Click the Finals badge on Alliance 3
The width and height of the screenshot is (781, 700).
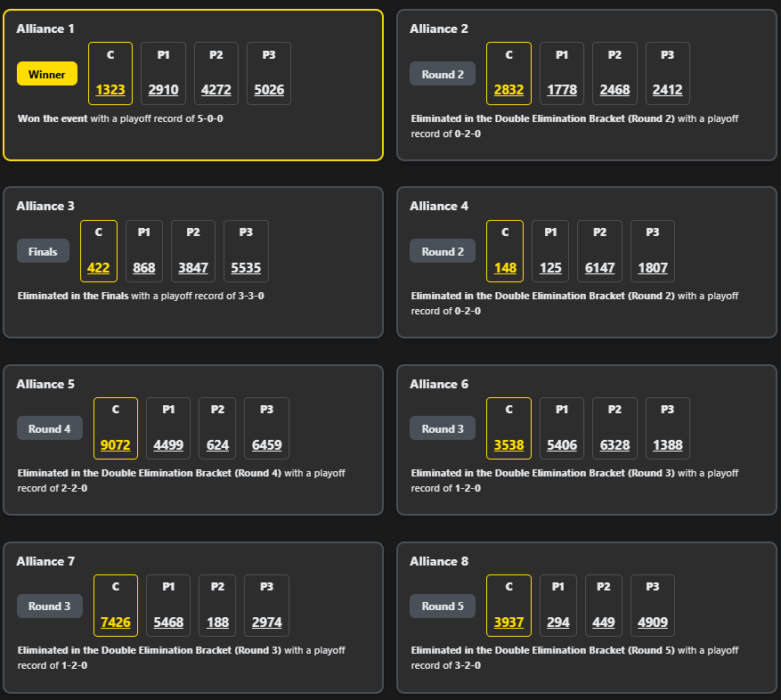(x=43, y=252)
